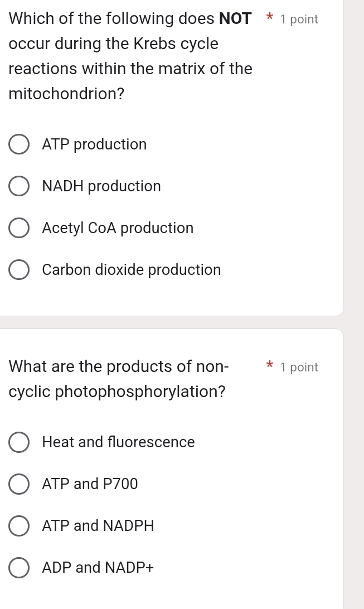364x609 pixels.
Task: Click the Krebs cycle question text
Action: [x=128, y=56]
